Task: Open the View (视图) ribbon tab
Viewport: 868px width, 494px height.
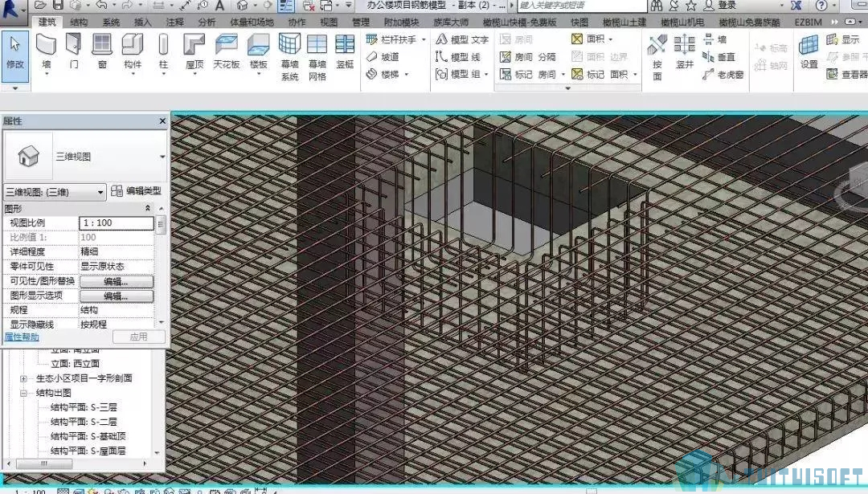Action: click(x=329, y=22)
